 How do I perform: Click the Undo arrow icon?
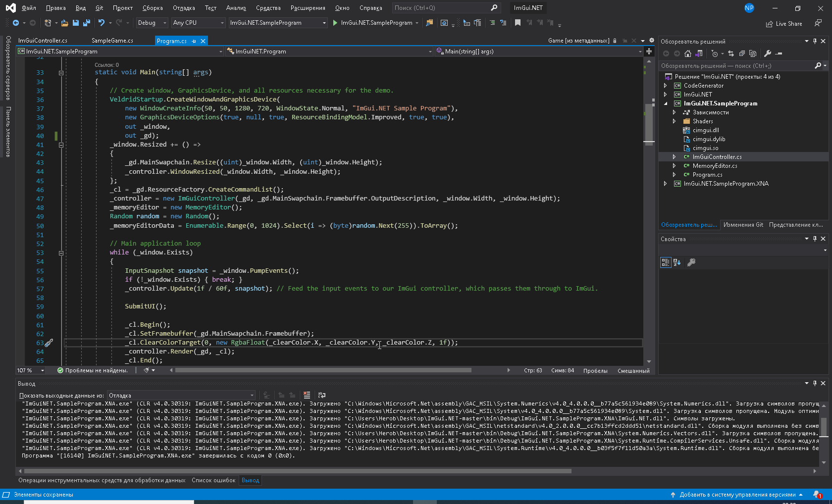click(x=102, y=23)
